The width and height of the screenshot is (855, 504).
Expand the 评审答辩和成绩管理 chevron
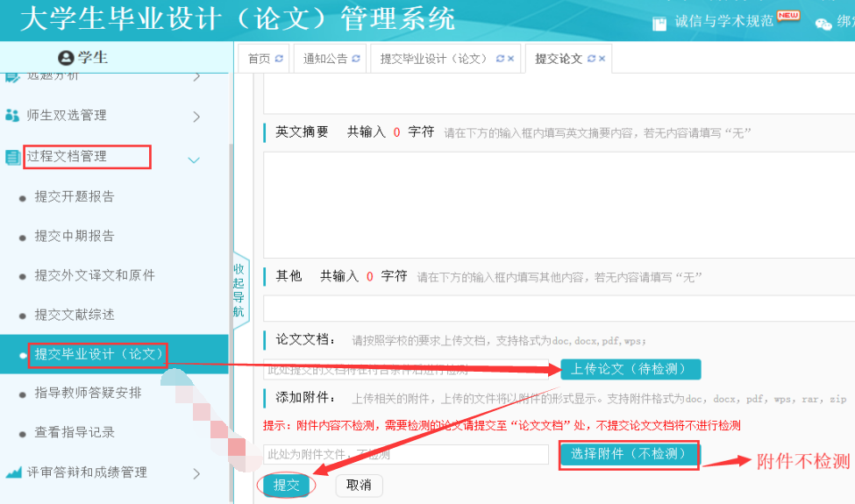click(x=196, y=473)
